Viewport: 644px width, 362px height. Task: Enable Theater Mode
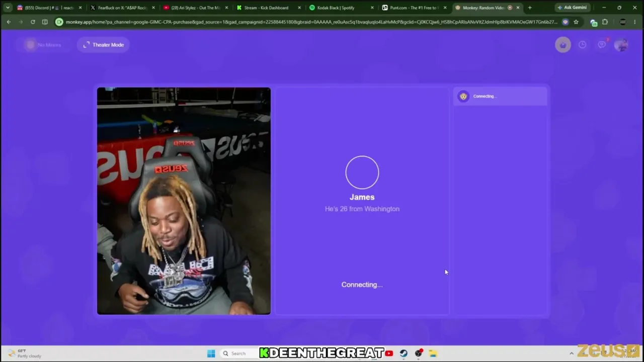pyautogui.click(x=104, y=45)
